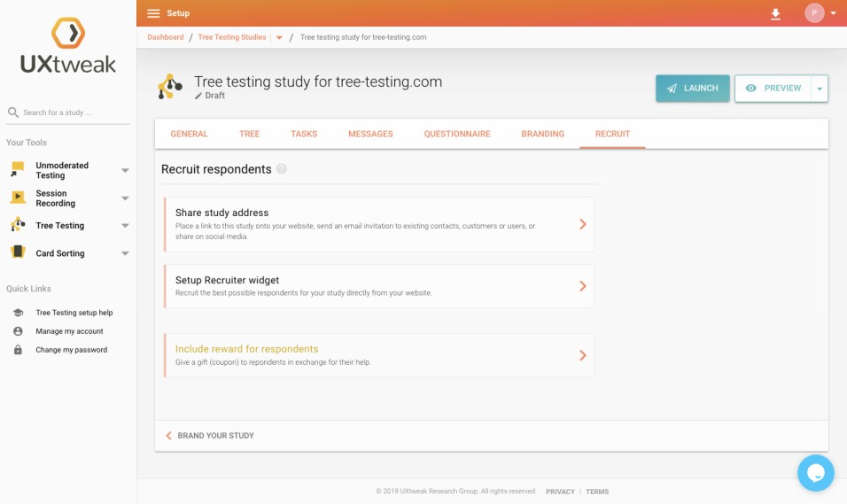Open the user avatar P
847x504 pixels.
click(x=814, y=13)
